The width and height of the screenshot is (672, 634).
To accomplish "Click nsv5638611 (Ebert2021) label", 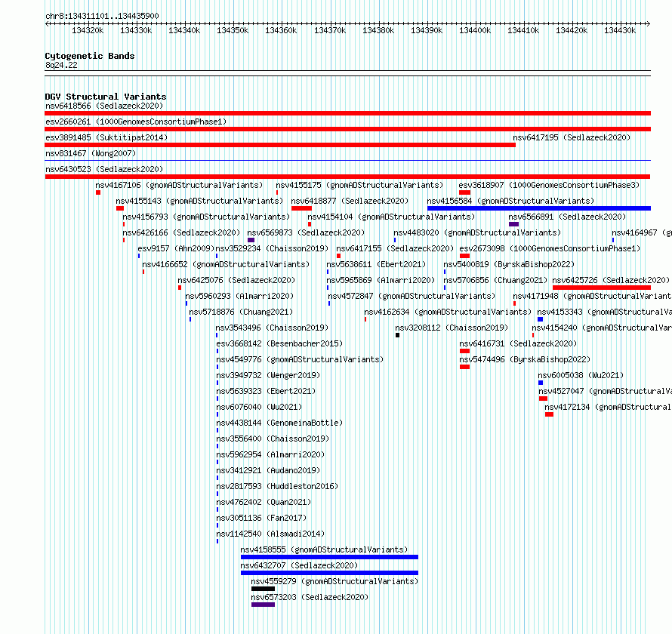I will 376,264.
